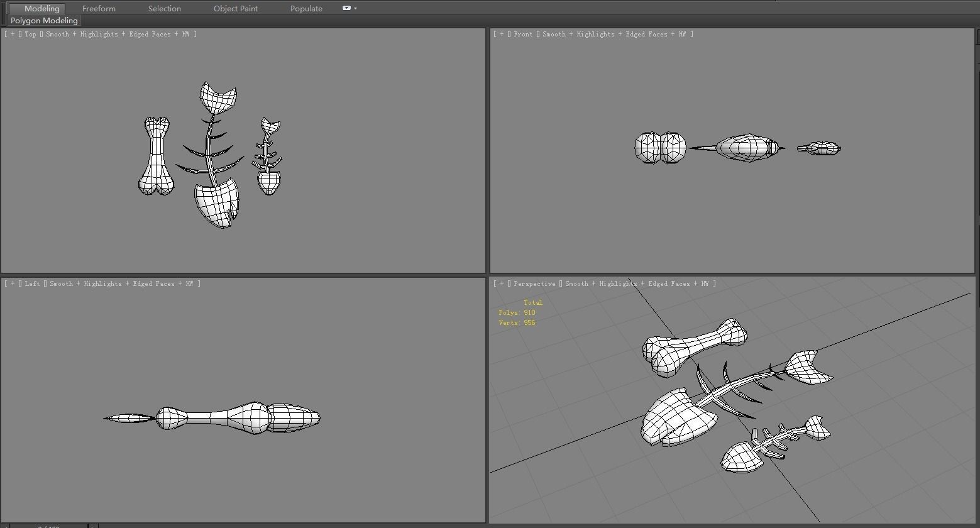
Task: Open the Top viewport plus menu
Action: click(13, 34)
